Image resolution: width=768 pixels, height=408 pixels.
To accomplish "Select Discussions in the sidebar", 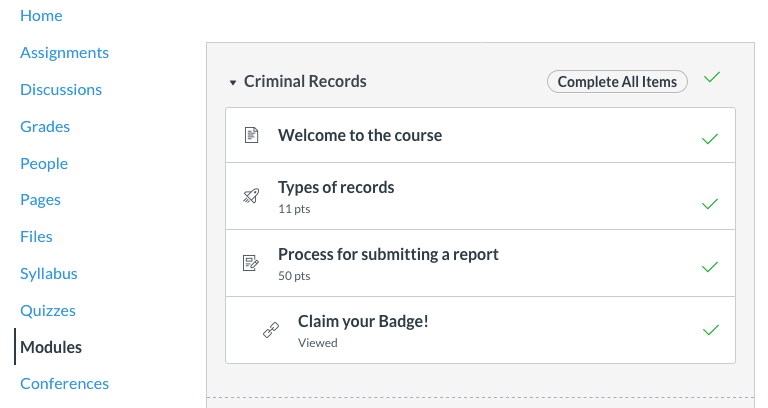I will pyautogui.click(x=61, y=89).
